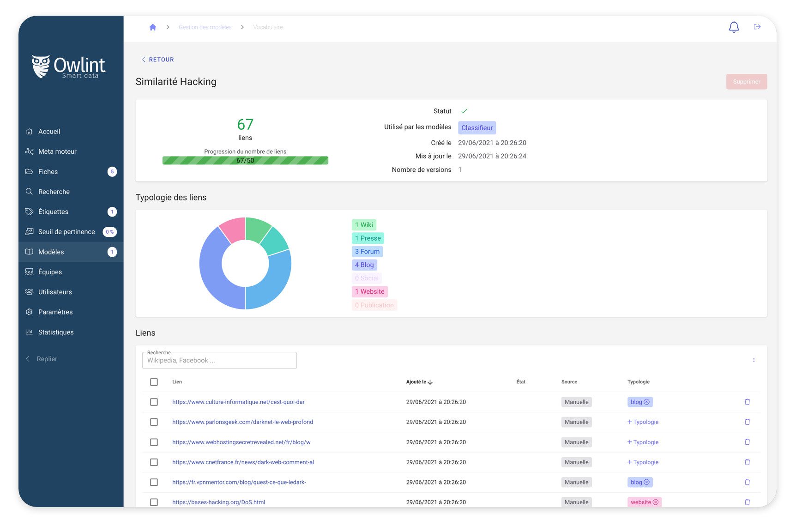
Task: Sort by the Ajouté le column arrow
Action: click(x=430, y=382)
